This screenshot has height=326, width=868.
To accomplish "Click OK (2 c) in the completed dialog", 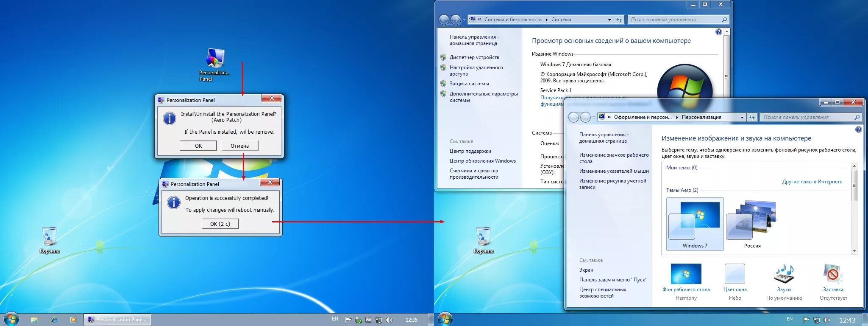I will (220, 224).
